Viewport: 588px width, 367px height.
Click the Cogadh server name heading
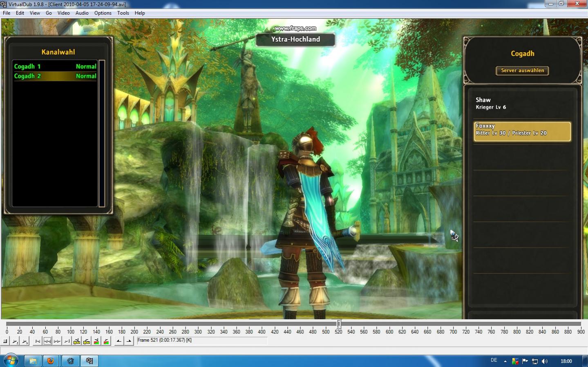523,53
